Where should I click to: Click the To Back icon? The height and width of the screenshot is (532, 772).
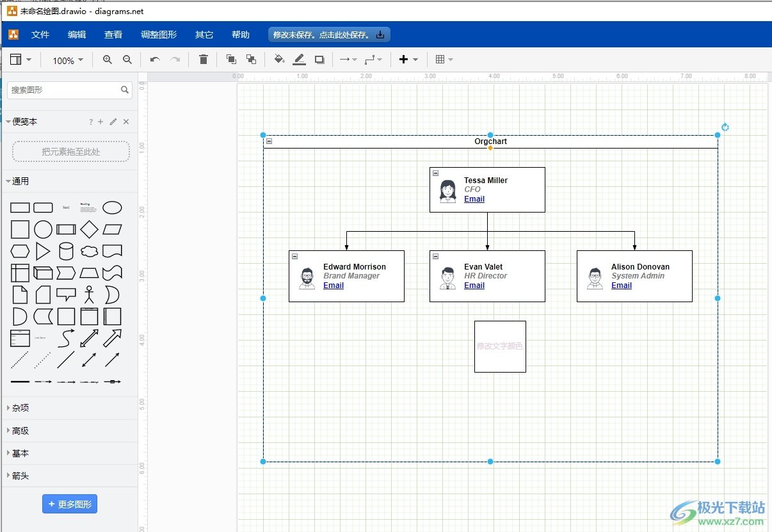point(251,60)
